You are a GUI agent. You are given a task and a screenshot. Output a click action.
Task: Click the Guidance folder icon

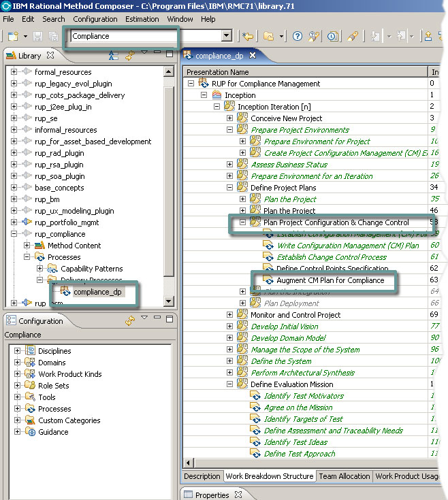point(30,432)
